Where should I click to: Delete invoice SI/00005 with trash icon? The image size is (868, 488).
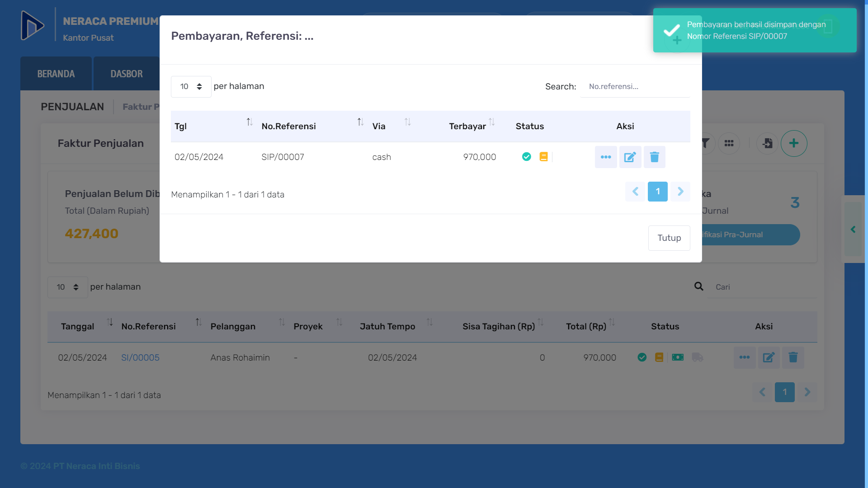point(793,357)
